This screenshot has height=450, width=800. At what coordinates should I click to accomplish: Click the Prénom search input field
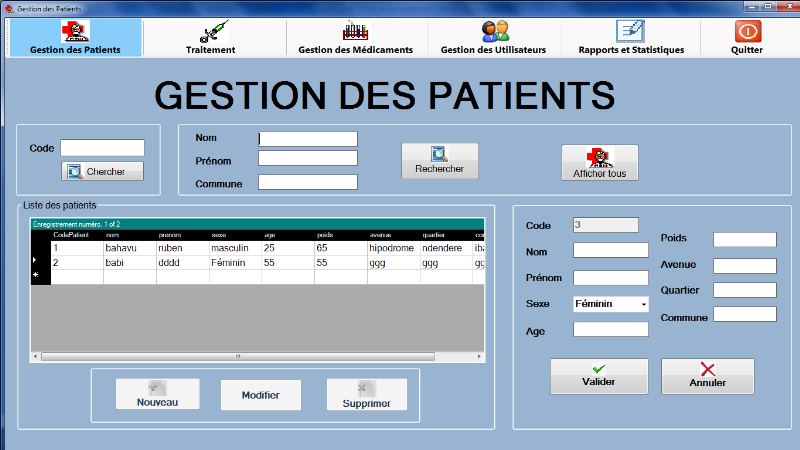[308, 158]
